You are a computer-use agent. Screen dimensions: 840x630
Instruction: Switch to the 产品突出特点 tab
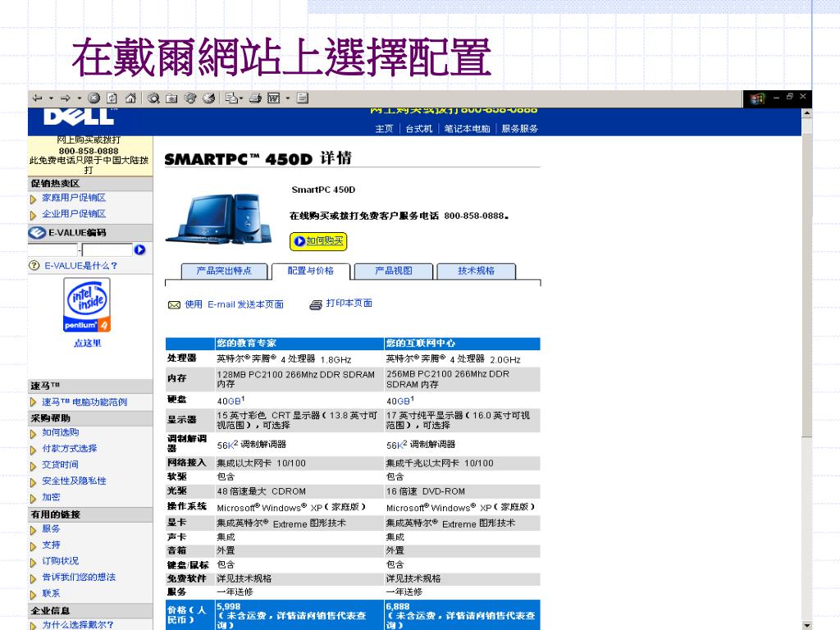224,271
